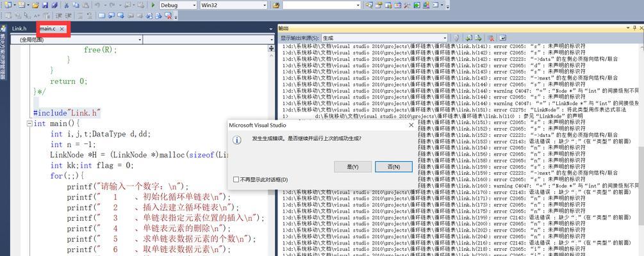Toggle word wrap in the Output panel
644x256 pixels.
(503, 38)
